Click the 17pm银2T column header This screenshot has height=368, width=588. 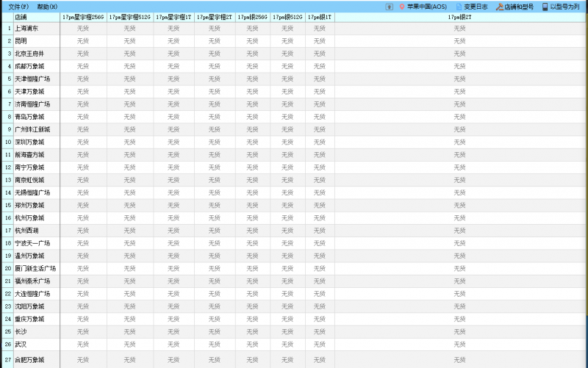point(459,16)
